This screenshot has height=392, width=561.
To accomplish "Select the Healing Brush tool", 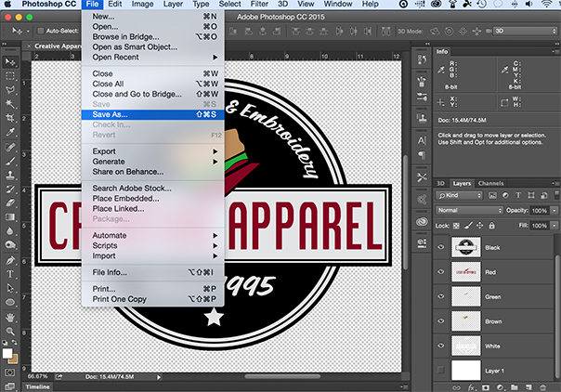I will click(10, 147).
